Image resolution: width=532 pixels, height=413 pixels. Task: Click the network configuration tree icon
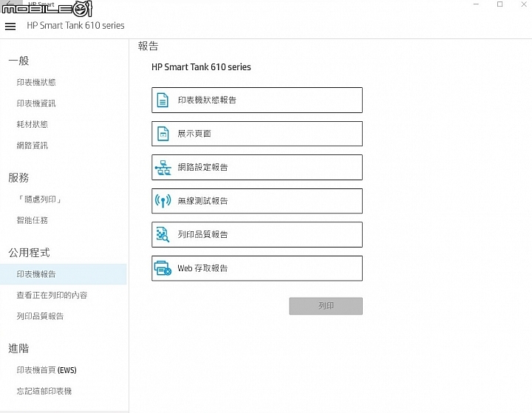(x=163, y=167)
